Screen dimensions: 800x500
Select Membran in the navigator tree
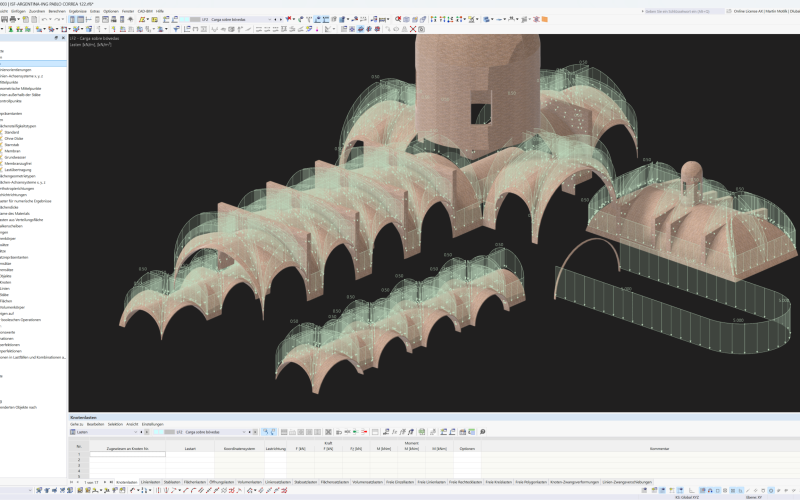(x=13, y=151)
